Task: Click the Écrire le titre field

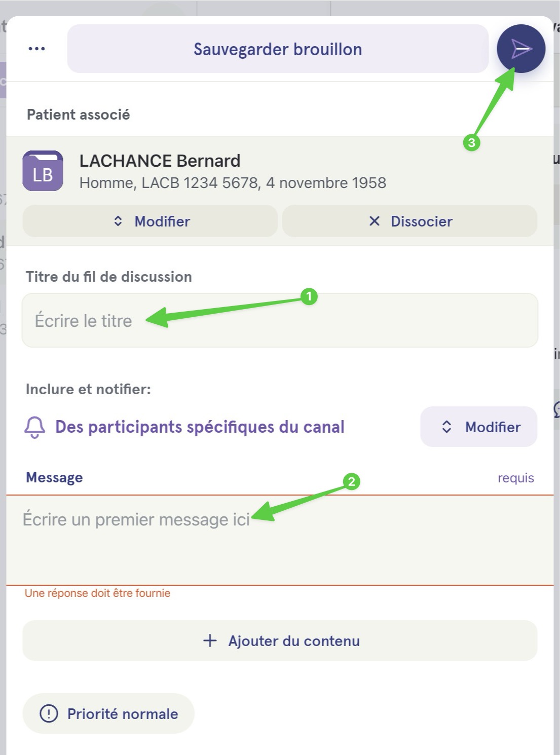Action: (280, 320)
